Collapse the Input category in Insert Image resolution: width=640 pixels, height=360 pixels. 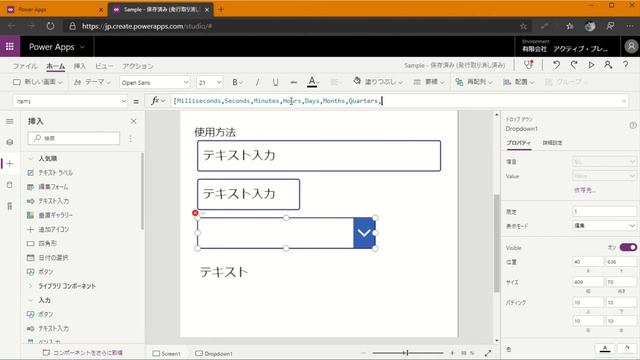click(30, 300)
